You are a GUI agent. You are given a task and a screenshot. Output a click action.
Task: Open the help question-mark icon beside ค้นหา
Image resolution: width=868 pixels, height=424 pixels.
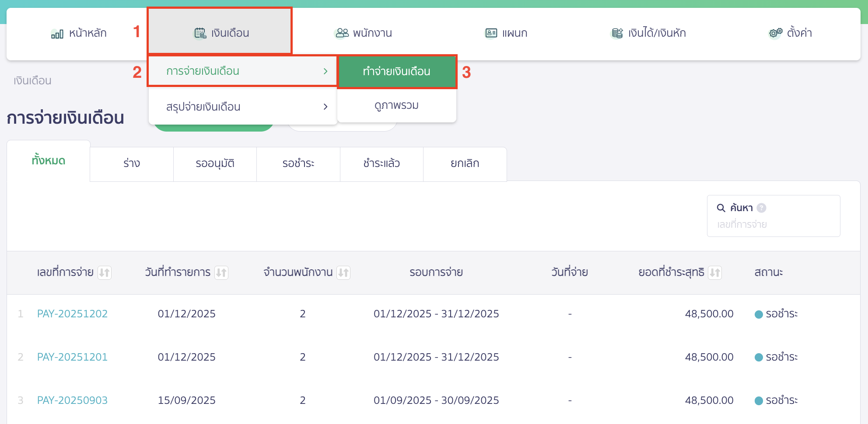761,208
